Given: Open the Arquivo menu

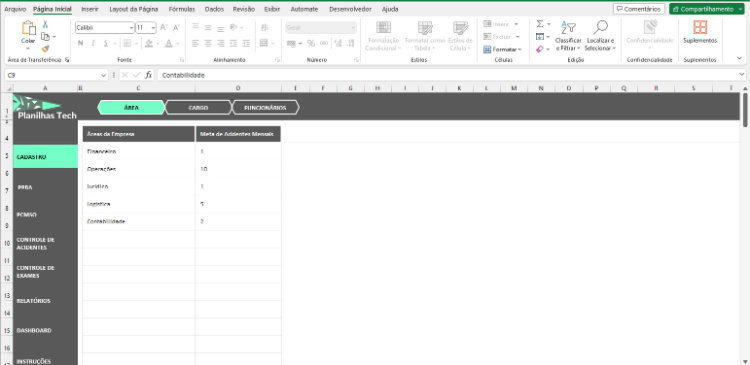Looking at the screenshot, I should (15, 9).
